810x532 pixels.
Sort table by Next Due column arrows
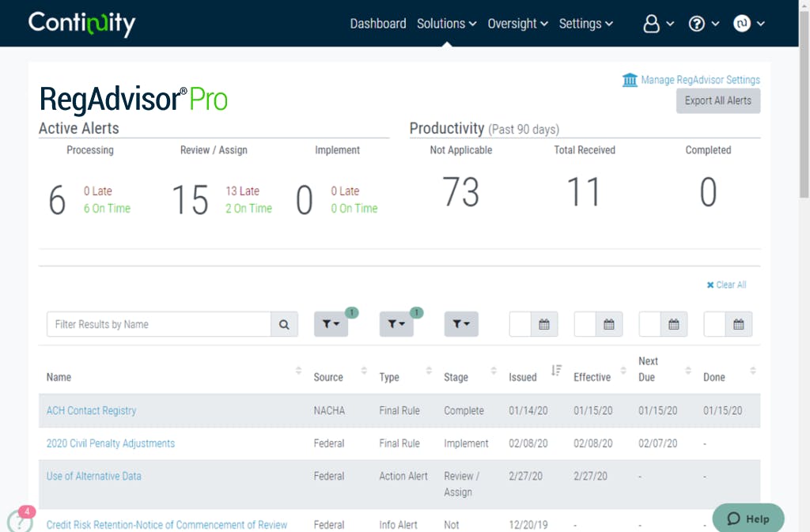click(x=688, y=371)
